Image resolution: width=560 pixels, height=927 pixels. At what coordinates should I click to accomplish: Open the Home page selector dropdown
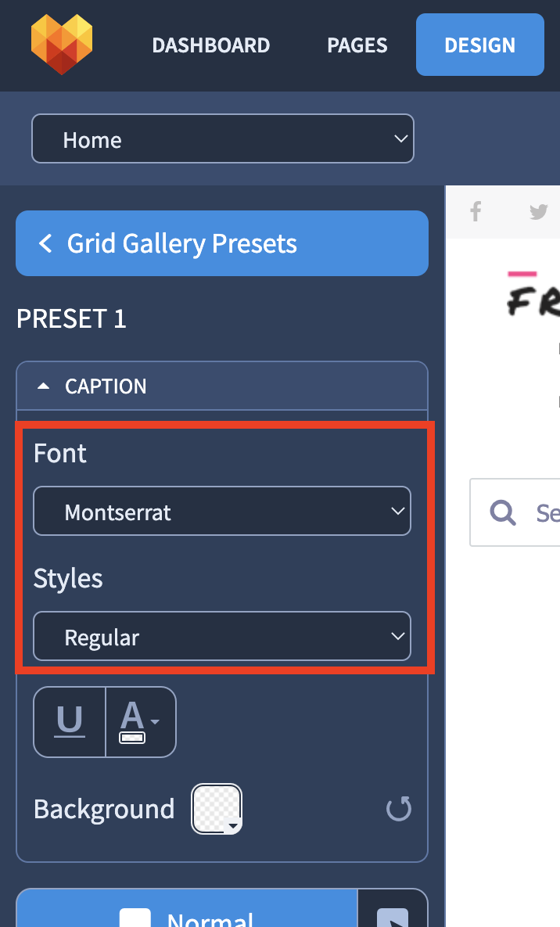pos(223,139)
